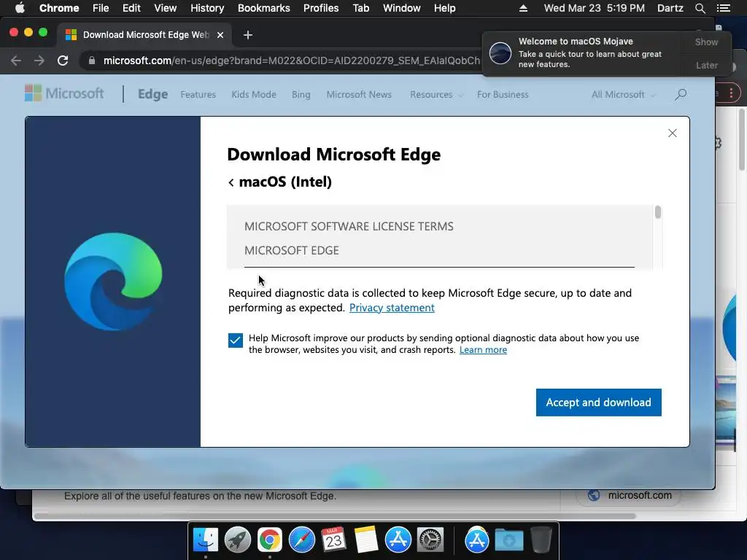
Task: Open the Window menu
Action: 402,8
